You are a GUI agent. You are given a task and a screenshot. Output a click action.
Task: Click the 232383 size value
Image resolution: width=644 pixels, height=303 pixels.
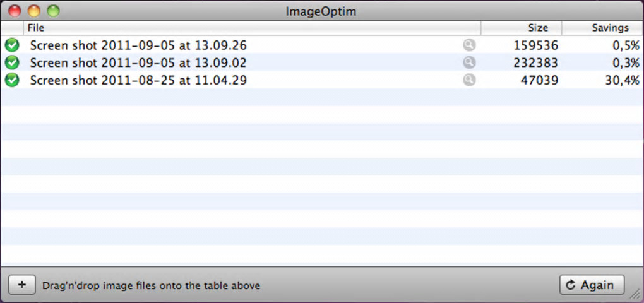pos(535,63)
